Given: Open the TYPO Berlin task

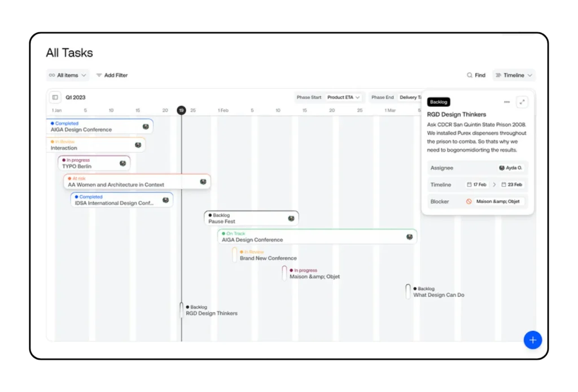Looking at the screenshot, I should (x=94, y=164).
